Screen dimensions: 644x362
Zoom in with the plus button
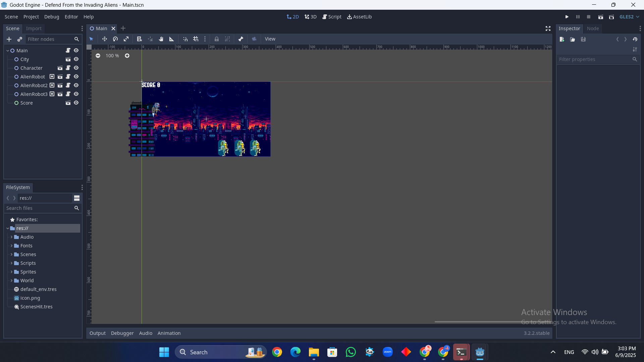127,56
